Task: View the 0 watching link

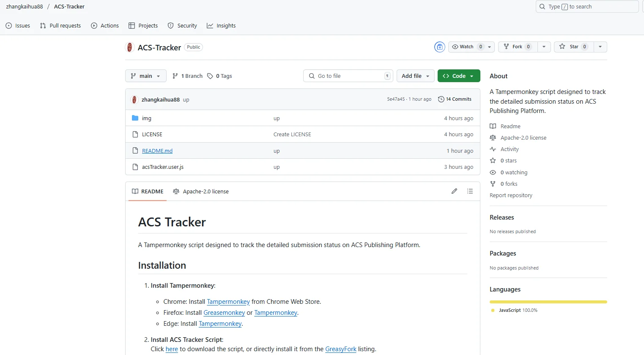Action: point(509,172)
